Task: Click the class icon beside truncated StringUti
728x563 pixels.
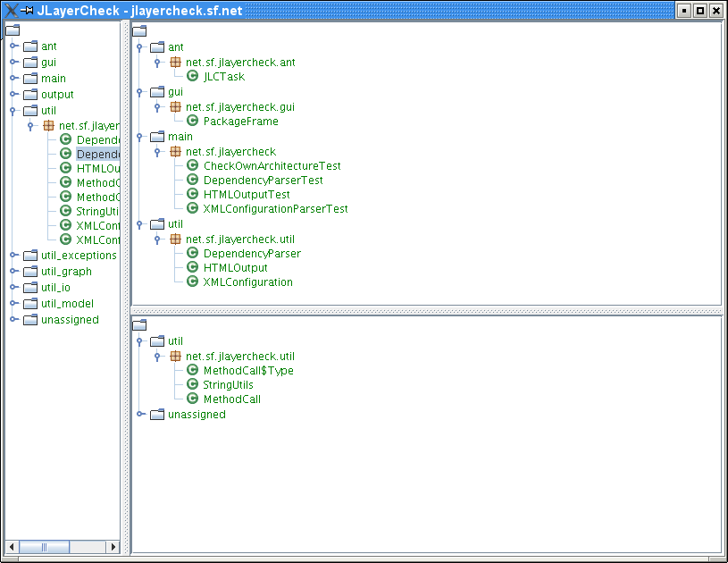Action: pyautogui.click(x=66, y=211)
